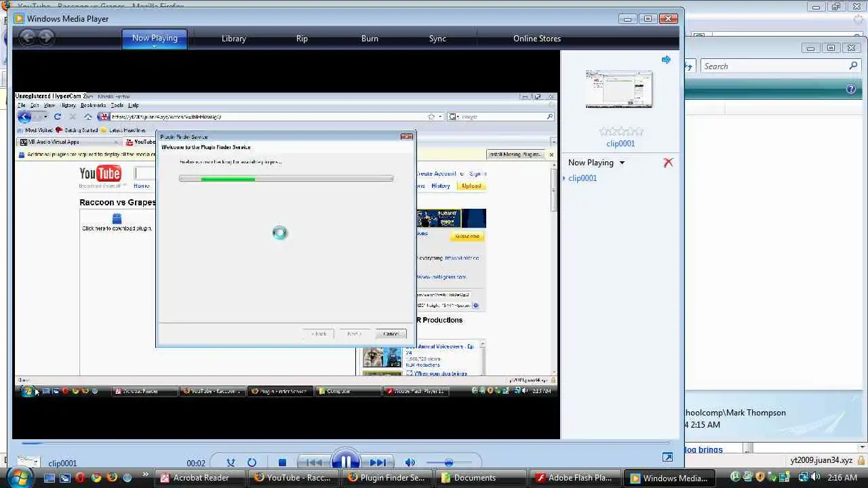Select the Sync tab
This screenshot has height=488, width=868.
437,39
